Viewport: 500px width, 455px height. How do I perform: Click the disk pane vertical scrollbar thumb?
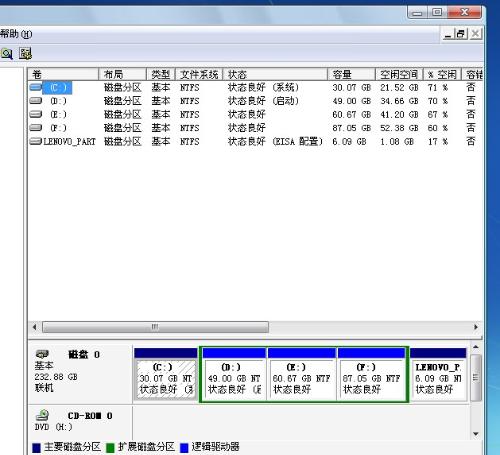tap(476, 378)
